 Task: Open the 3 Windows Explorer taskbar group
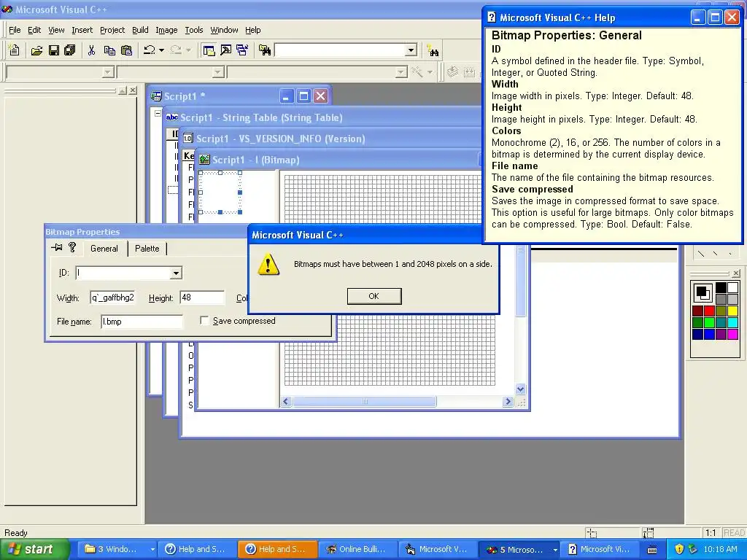pos(119,549)
